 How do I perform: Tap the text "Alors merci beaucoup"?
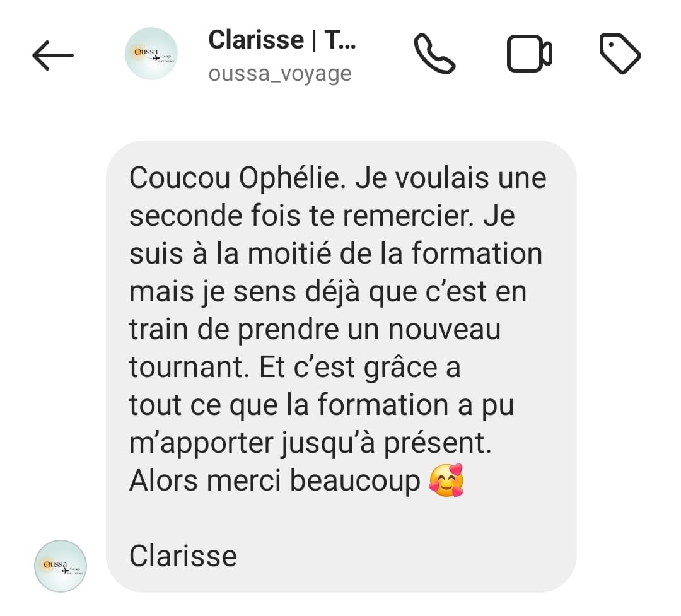tap(274, 480)
